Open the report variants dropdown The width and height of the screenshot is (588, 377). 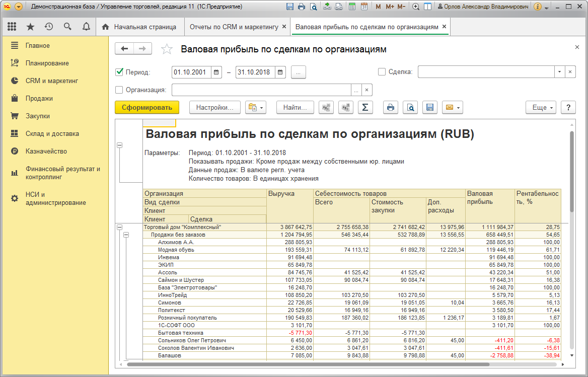pyautogui.click(x=256, y=108)
